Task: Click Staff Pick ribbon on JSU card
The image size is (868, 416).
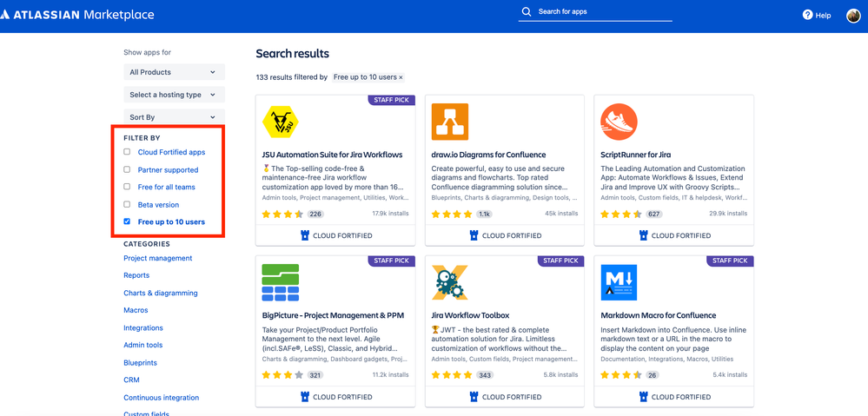Action: [x=392, y=100]
